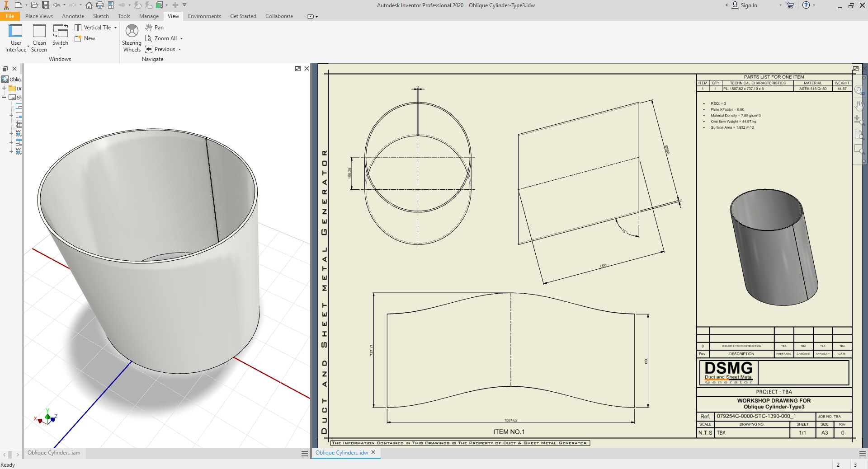
Task: Click Sign In at the top right
Action: (x=748, y=5)
